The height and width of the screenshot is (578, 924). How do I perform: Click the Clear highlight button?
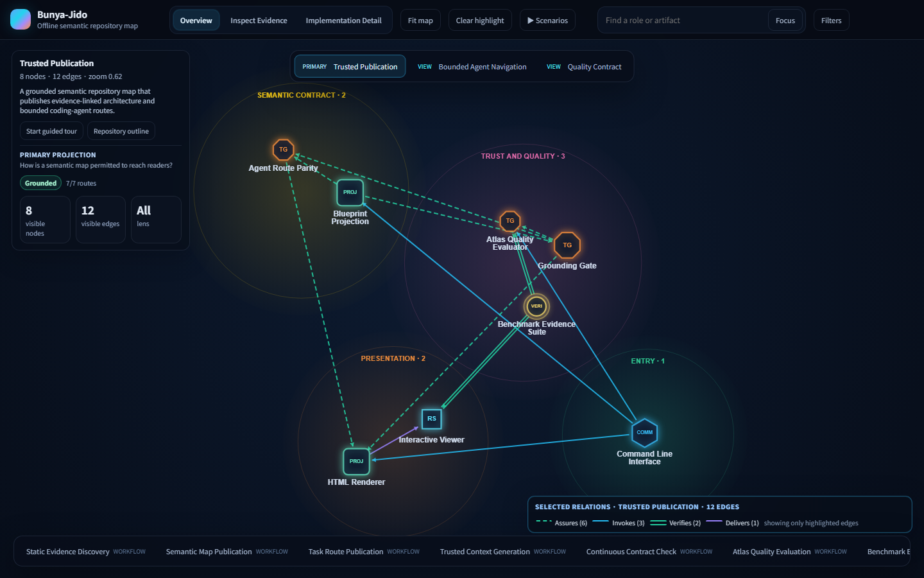coord(480,21)
